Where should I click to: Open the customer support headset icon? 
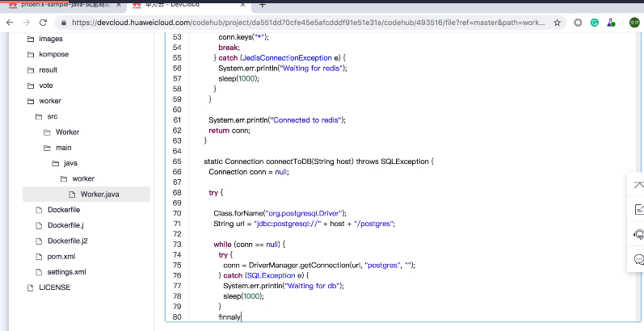pyautogui.click(x=638, y=234)
